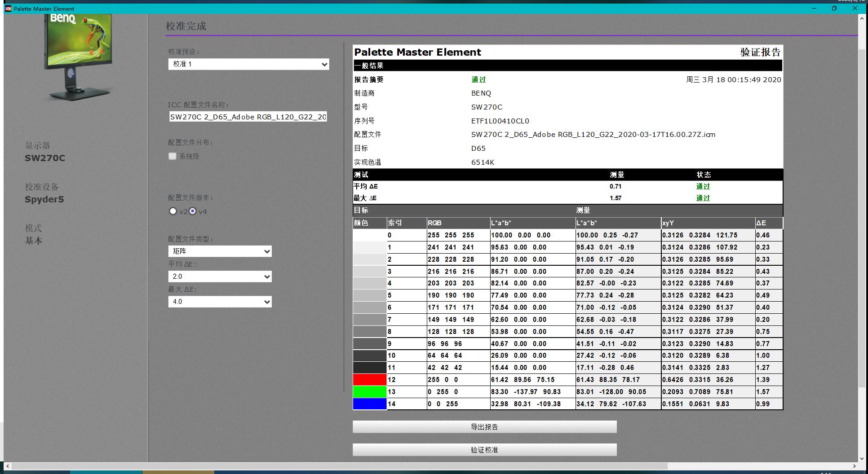Viewport: 868px width, 474px height.
Task: Click the 导出报告 export report button
Action: pyautogui.click(x=484, y=427)
